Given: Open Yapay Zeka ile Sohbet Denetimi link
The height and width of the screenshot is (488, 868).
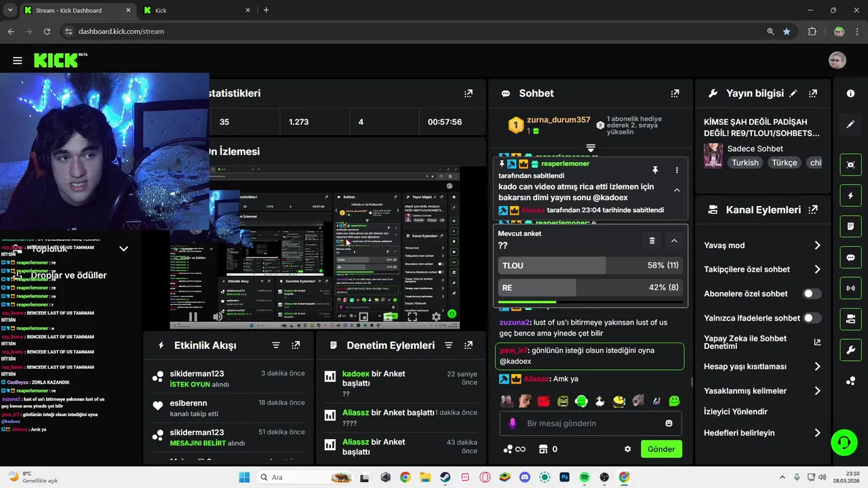Looking at the screenshot, I should coord(762,342).
